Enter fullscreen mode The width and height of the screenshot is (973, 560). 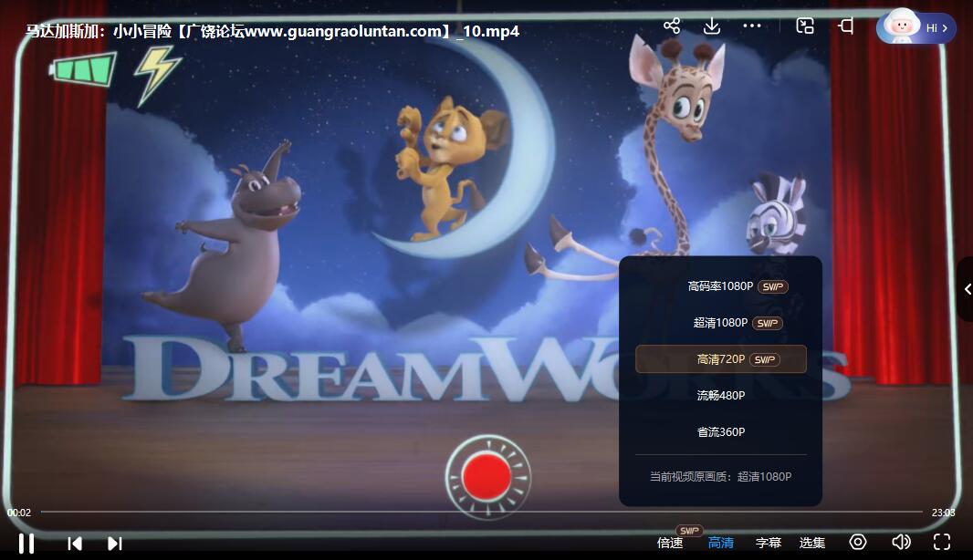tap(942, 542)
